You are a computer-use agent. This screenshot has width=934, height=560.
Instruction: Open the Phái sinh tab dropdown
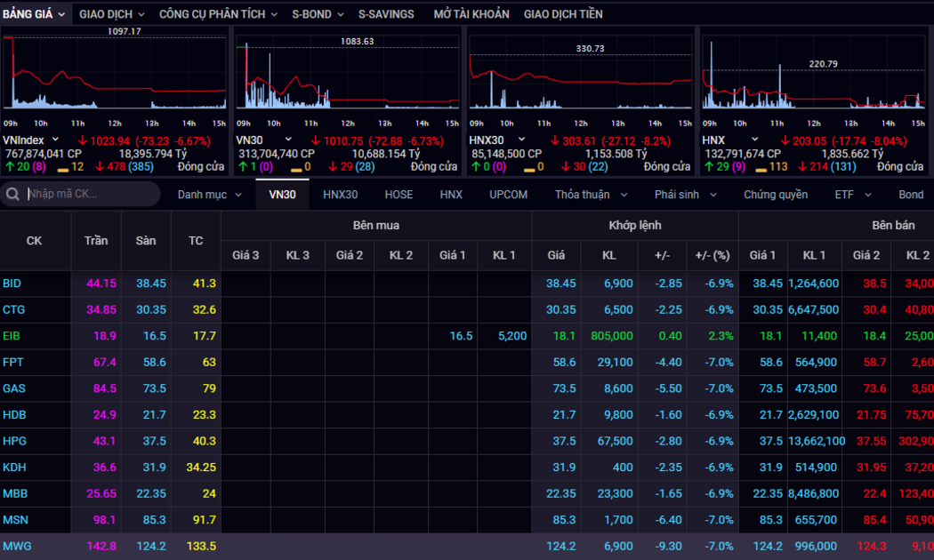pyautogui.click(x=684, y=194)
